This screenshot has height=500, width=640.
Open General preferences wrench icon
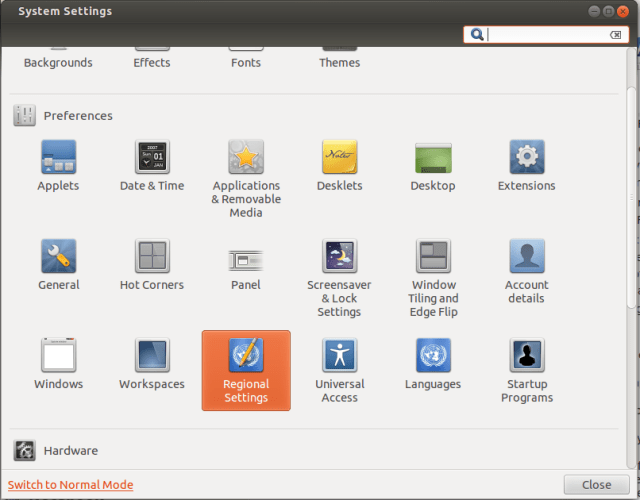58,257
